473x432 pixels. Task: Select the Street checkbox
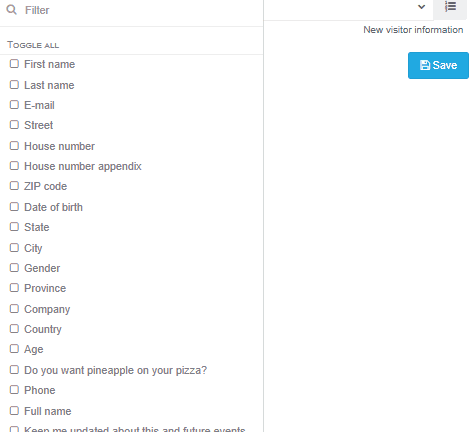click(x=14, y=125)
